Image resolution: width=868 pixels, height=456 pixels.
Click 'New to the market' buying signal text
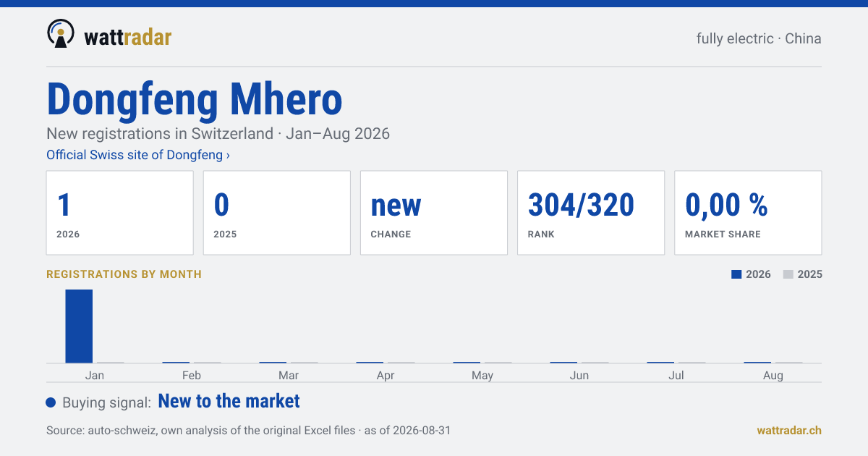[x=229, y=401]
